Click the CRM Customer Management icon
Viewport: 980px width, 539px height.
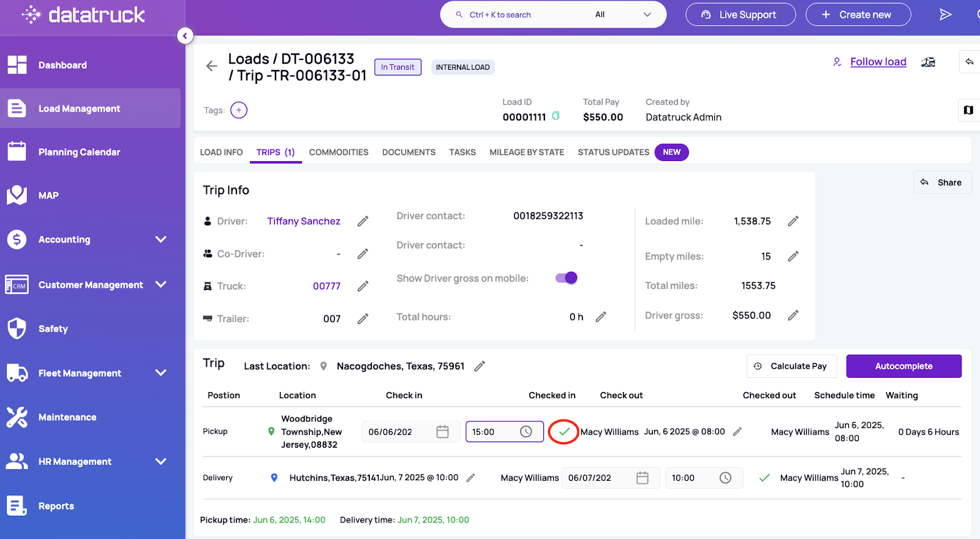pyautogui.click(x=17, y=285)
